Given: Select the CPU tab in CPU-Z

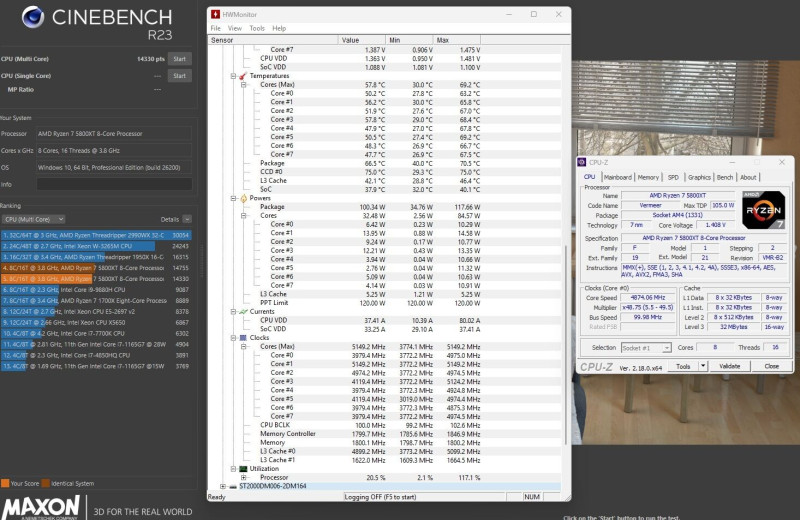Looking at the screenshot, I should (590, 177).
